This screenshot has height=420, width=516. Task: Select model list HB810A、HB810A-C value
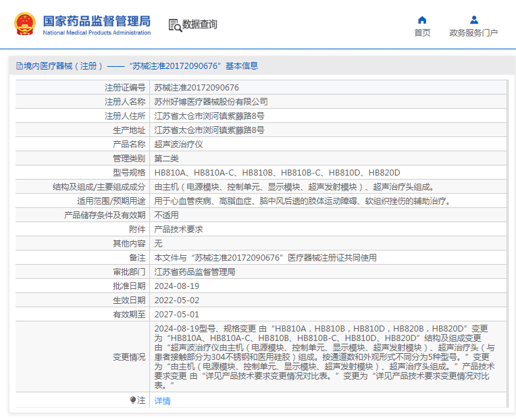coord(277,172)
